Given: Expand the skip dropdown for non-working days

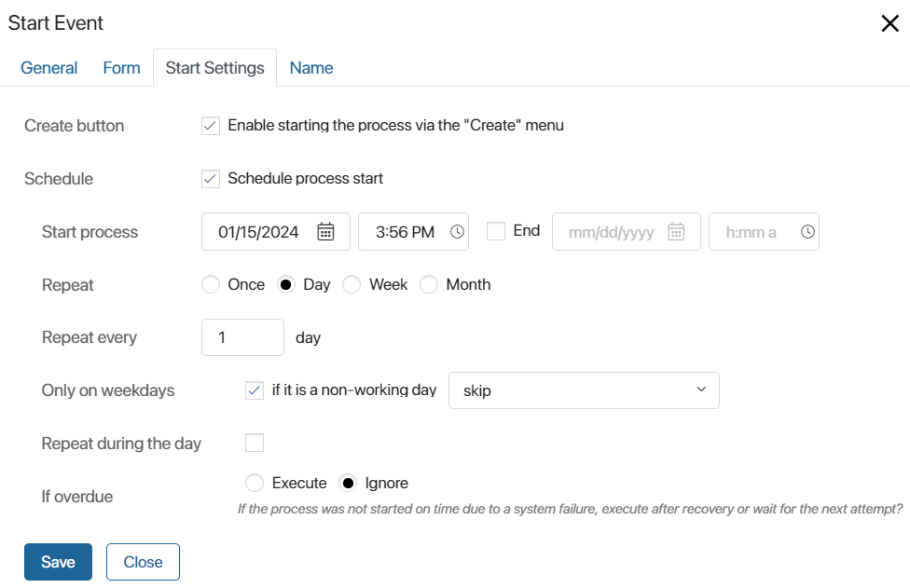Looking at the screenshot, I should [584, 390].
